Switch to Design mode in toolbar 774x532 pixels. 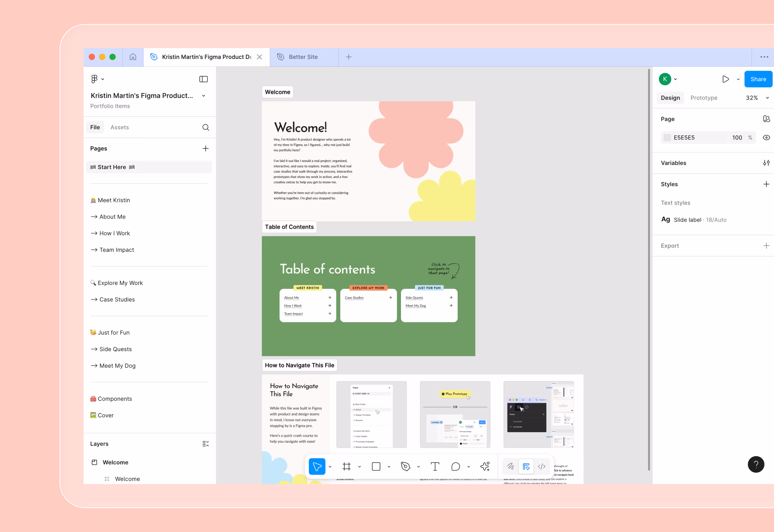pyautogui.click(x=526, y=466)
